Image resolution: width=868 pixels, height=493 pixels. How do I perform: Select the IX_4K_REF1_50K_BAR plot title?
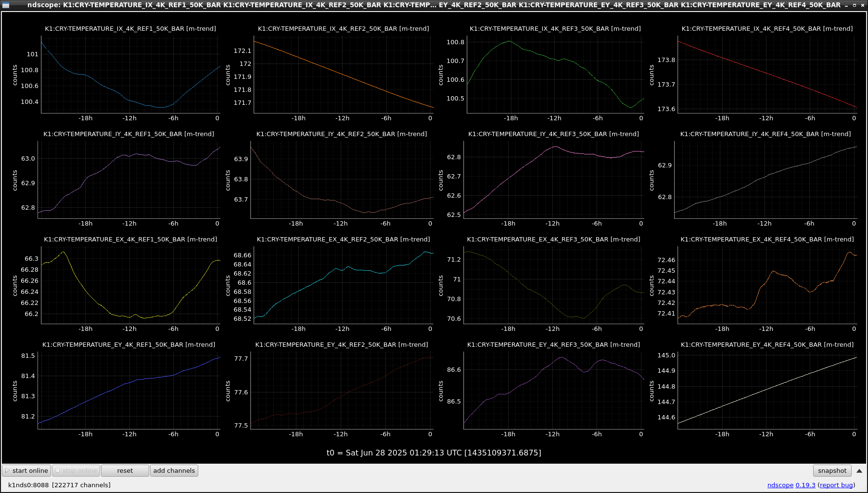click(x=130, y=28)
